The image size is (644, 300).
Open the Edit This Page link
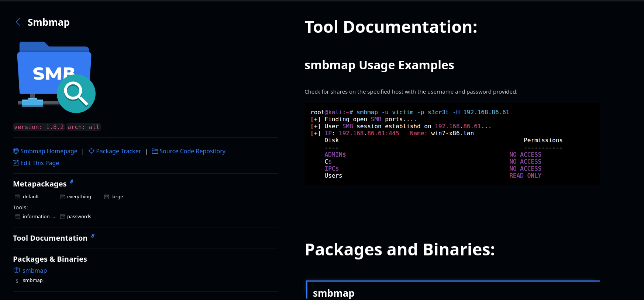[x=39, y=163]
